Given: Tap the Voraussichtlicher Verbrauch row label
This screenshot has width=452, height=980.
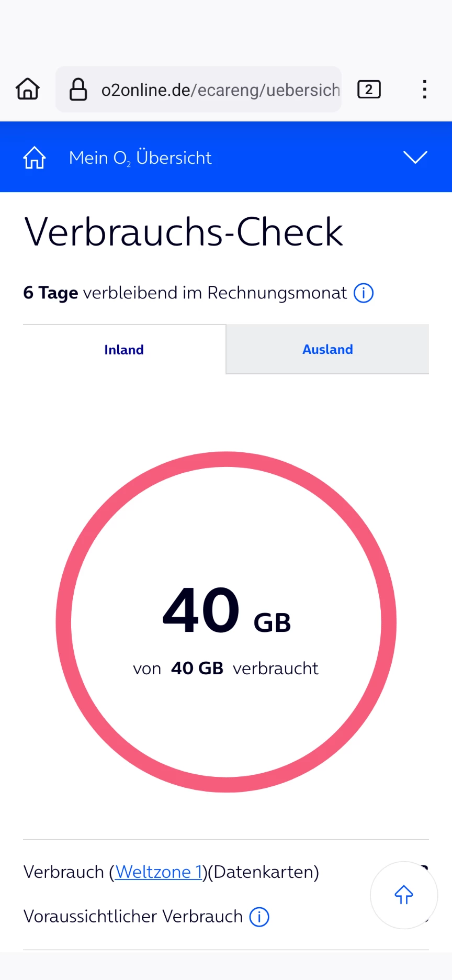Looking at the screenshot, I should (133, 917).
